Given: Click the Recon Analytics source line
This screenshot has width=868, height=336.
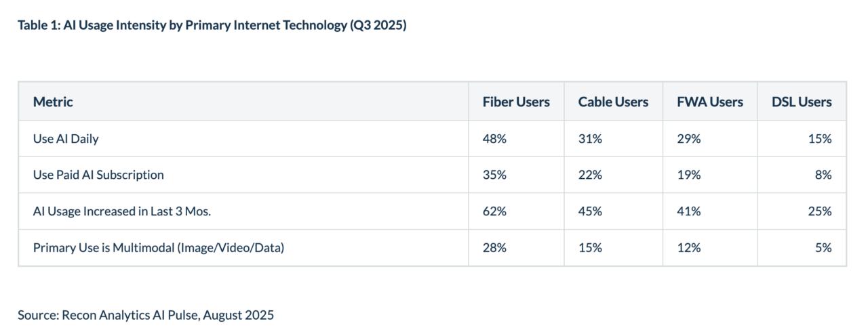Looking at the screenshot, I should (146, 315).
